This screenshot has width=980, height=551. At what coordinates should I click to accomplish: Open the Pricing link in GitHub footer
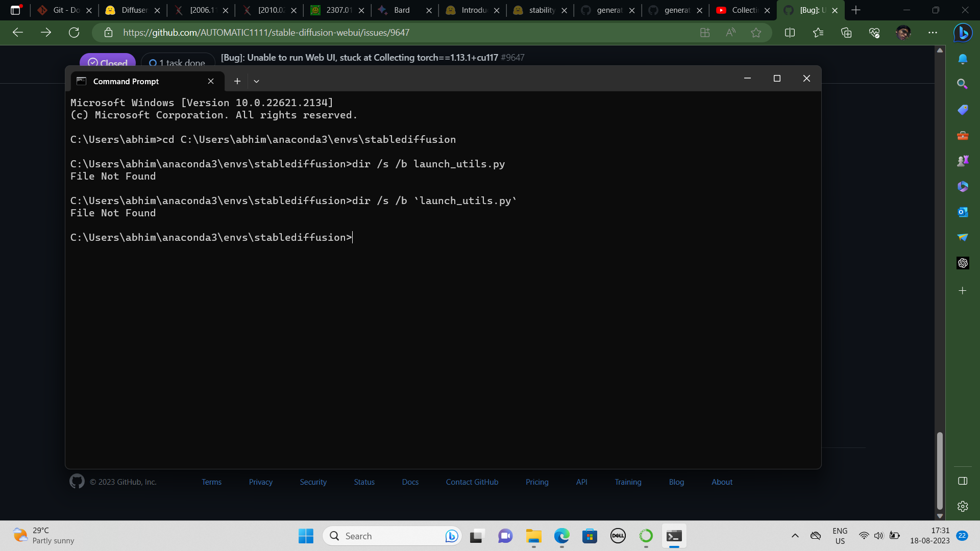(x=537, y=482)
